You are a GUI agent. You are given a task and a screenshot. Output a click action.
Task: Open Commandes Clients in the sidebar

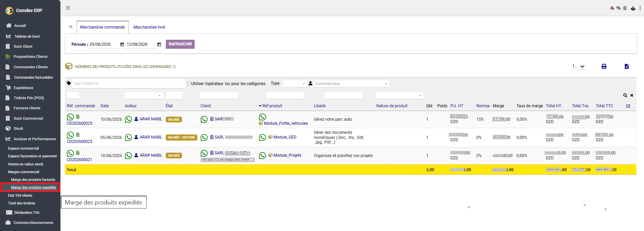click(x=31, y=67)
